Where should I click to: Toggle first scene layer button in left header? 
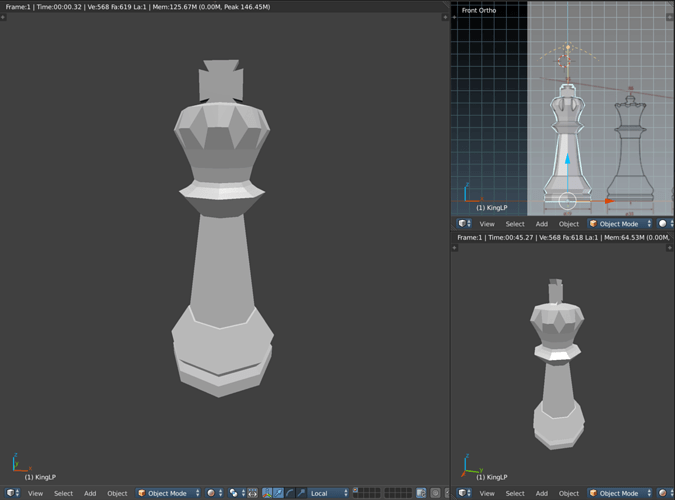tap(357, 490)
